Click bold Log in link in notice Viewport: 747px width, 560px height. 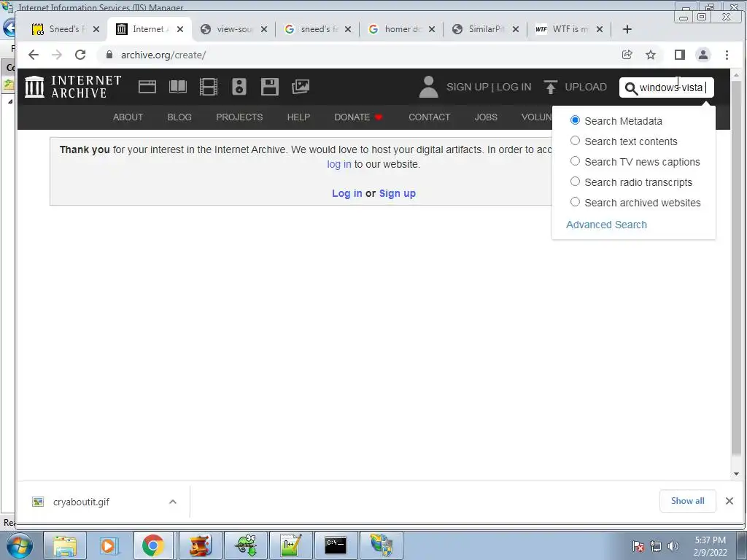pyautogui.click(x=347, y=193)
